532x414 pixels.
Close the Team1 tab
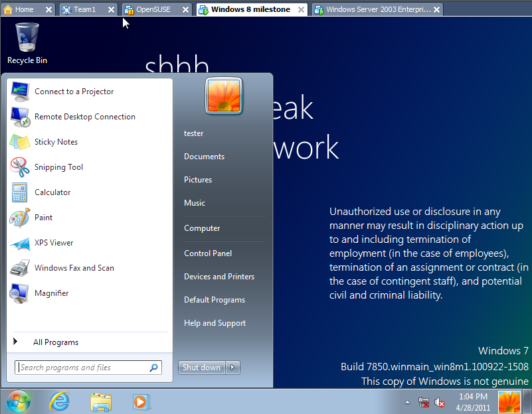(x=112, y=9)
